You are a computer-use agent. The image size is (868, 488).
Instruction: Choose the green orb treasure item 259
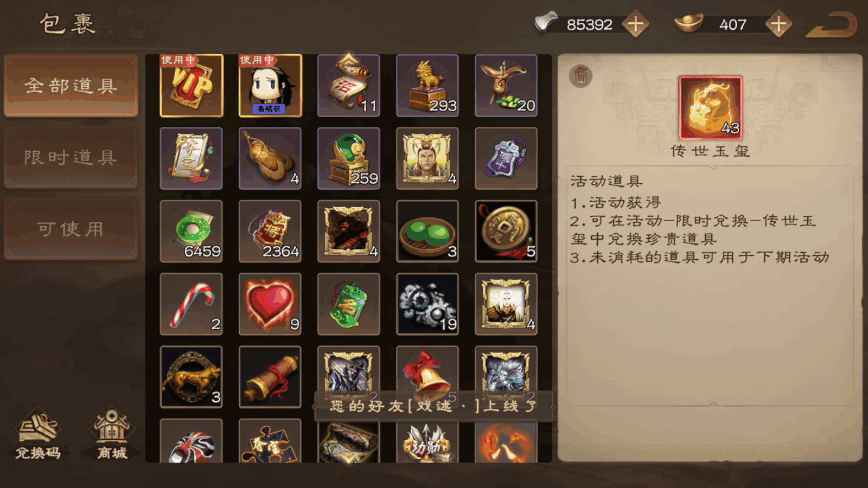pos(349,158)
